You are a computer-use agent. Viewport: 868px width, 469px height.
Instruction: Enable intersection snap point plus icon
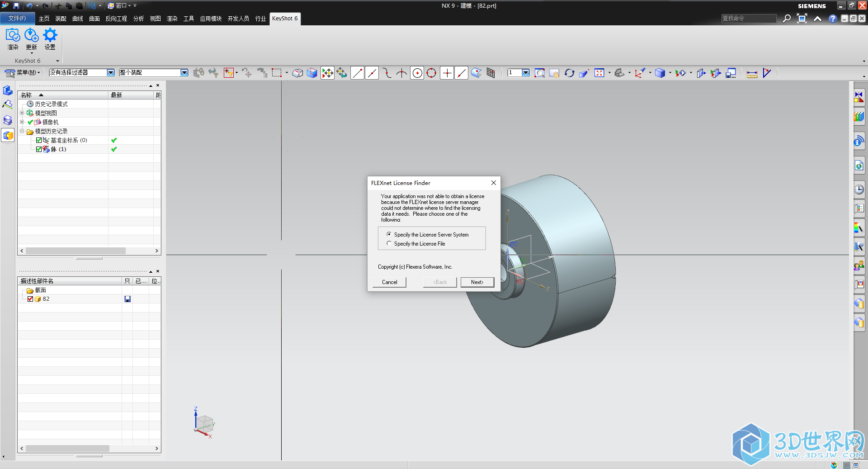pos(447,73)
